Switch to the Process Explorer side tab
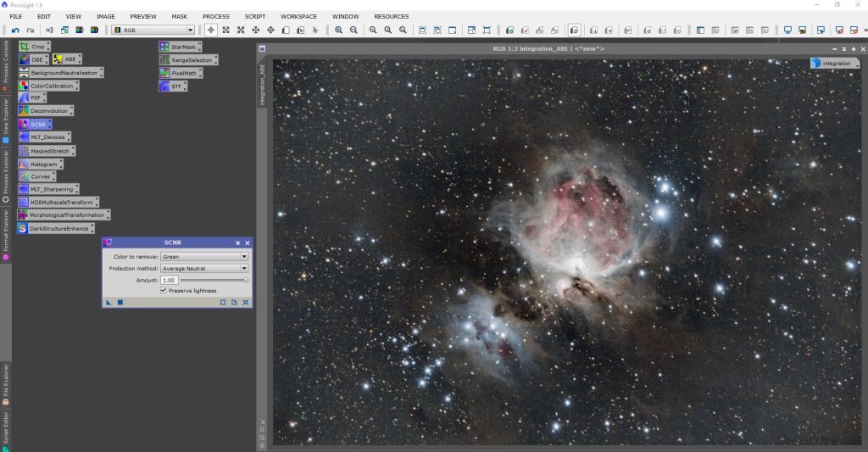The height and width of the screenshot is (452, 868). pyautogui.click(x=5, y=176)
